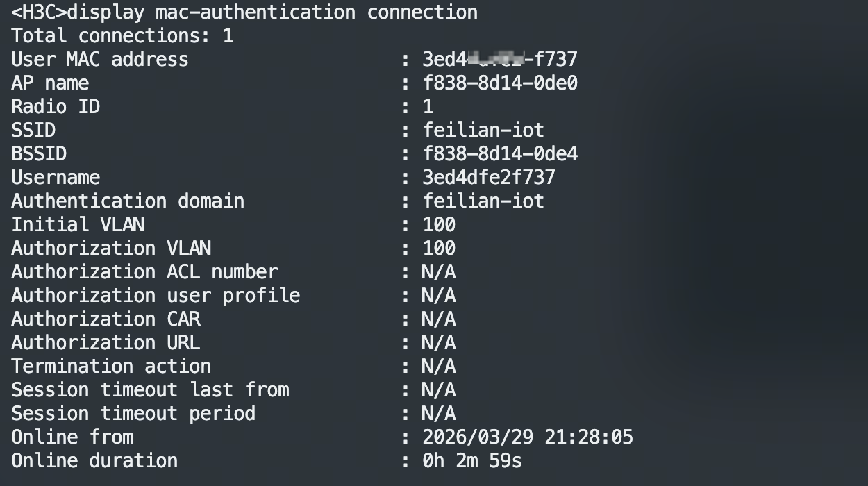Screen dimensions: 868x486
Task: Click the Authorization URL N/A value
Action: 439,342
